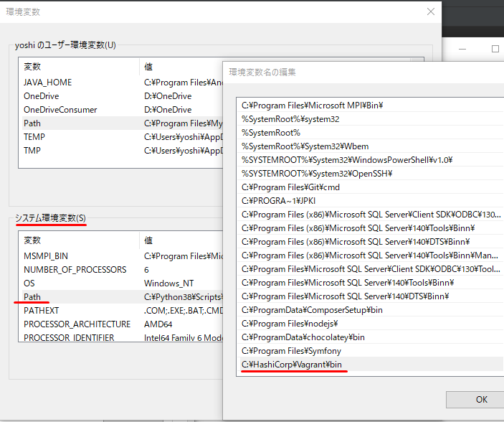The width and height of the screenshot is (504, 422).
Task: Click Windows_NT value cell
Action: coord(168,283)
